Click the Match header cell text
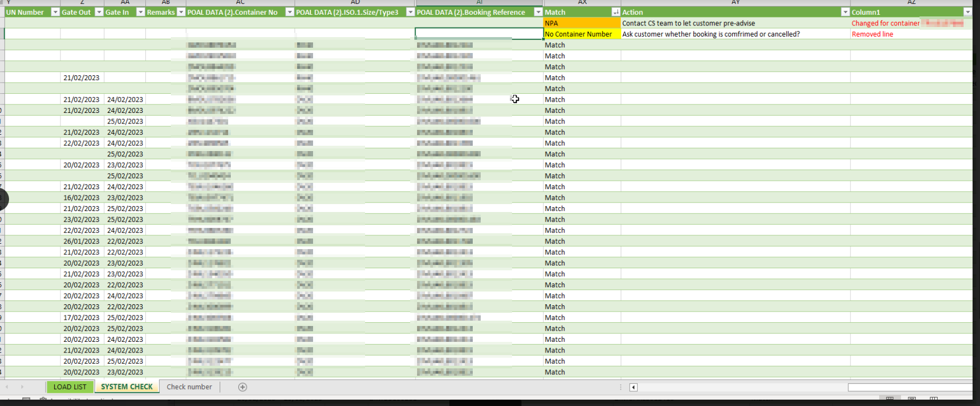The image size is (980, 406). [555, 12]
